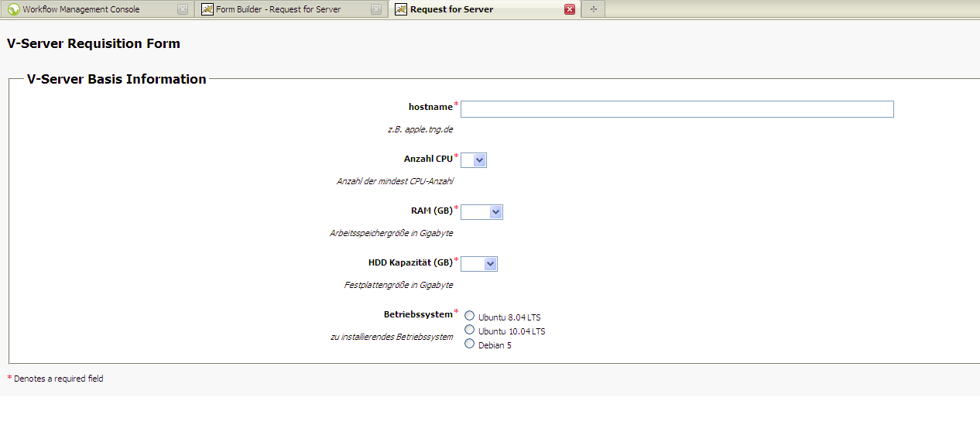This screenshot has height=425, width=980.
Task: Click 'zu installierendes Betriebssystem' hint text
Action: pos(392,338)
